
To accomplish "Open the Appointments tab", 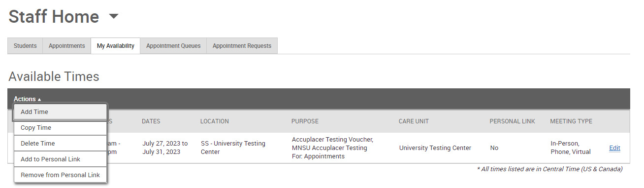I will (x=67, y=46).
